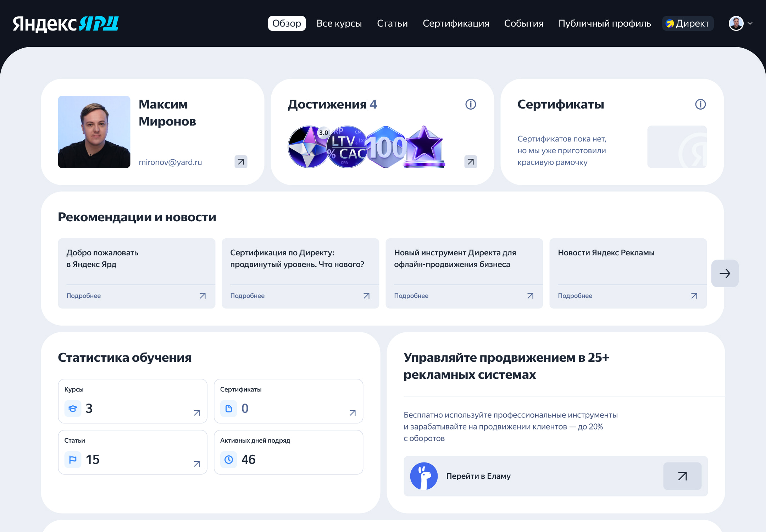Click the graduation cap icon in Курсы stat
This screenshot has height=532, width=766.
point(73,409)
